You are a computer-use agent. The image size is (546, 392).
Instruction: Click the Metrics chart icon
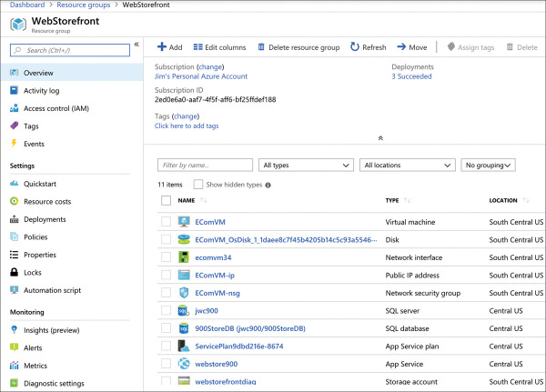tap(14, 366)
